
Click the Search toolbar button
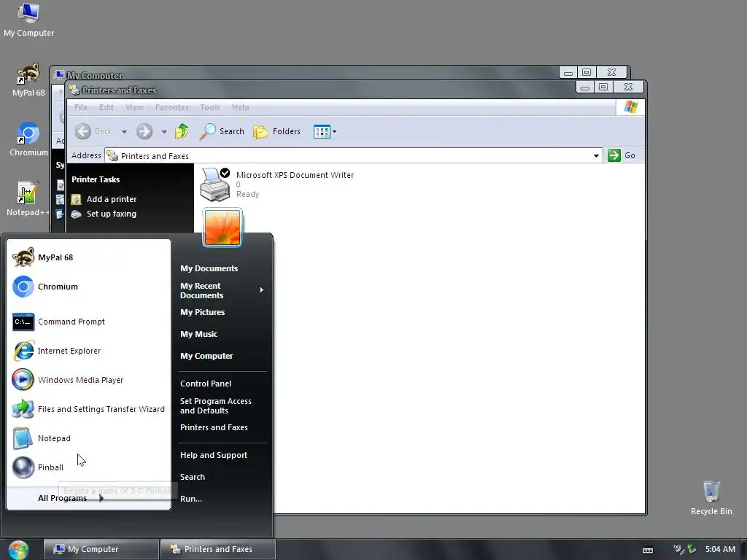222,131
